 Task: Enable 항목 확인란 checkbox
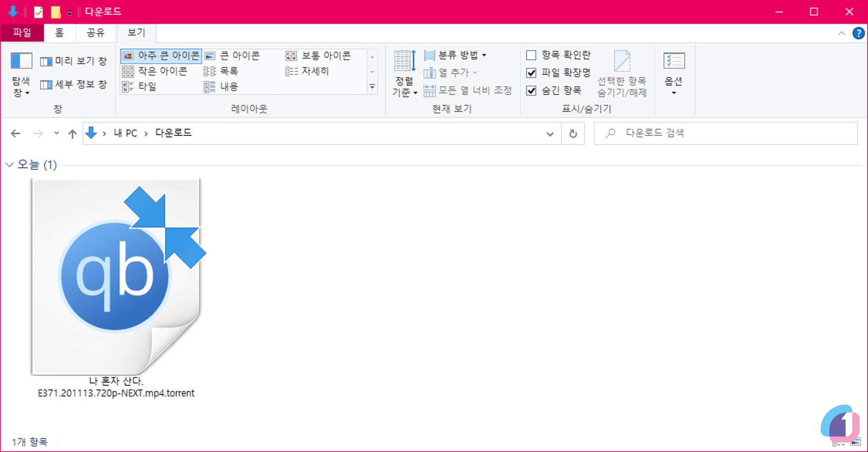(x=531, y=55)
